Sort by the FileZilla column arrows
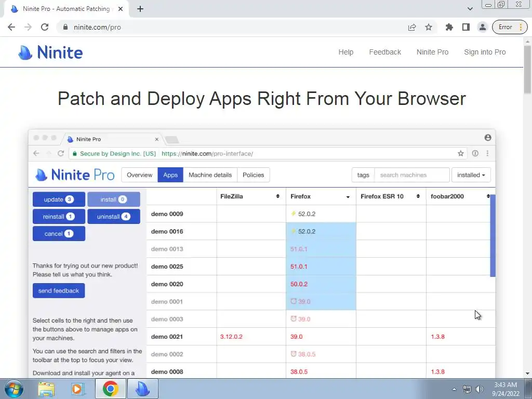Screen dimensions: 532x399 (x=277, y=196)
